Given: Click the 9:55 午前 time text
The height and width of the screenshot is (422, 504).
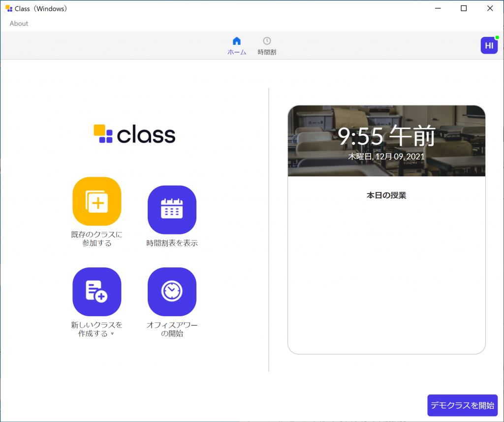Looking at the screenshot, I should coord(386,136).
